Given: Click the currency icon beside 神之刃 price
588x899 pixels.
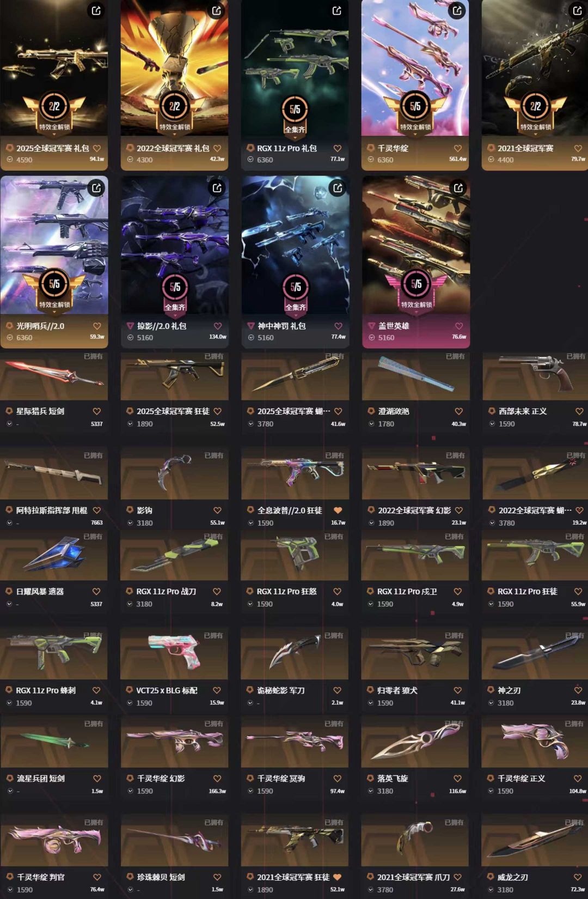Looking at the screenshot, I should pyautogui.click(x=492, y=703).
